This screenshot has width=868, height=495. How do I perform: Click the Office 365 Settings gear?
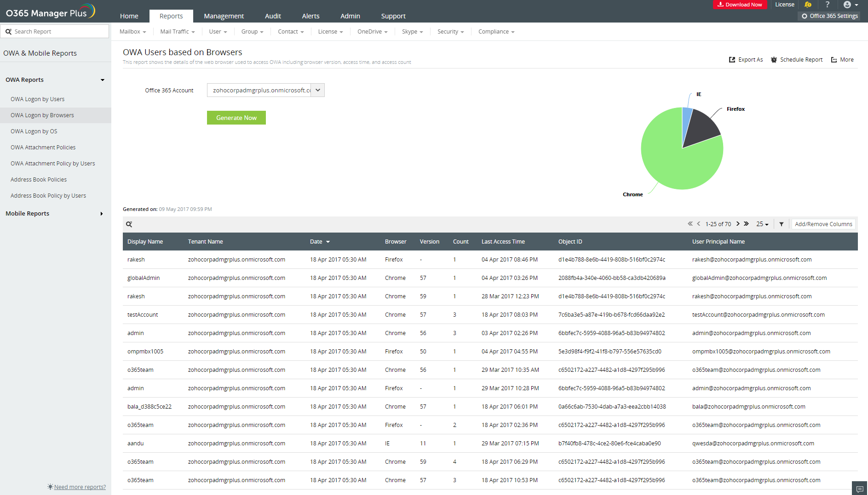[x=805, y=16]
